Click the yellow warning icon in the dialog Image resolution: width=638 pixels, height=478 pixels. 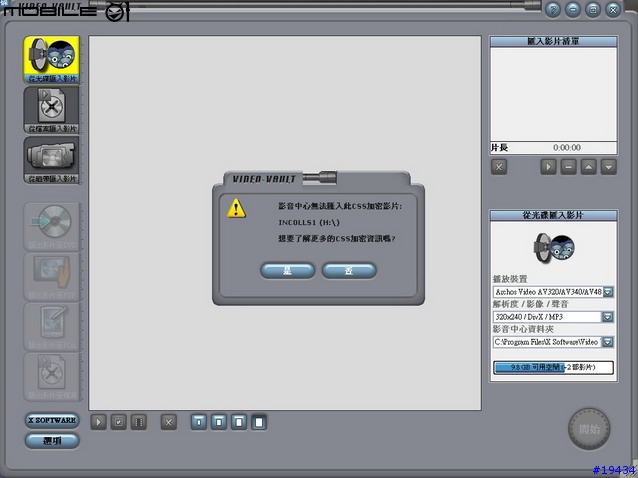pyautogui.click(x=236, y=208)
